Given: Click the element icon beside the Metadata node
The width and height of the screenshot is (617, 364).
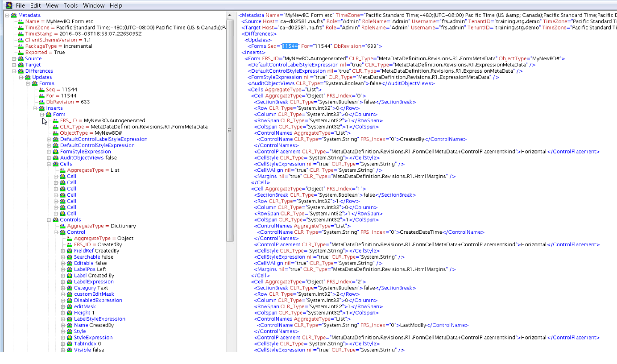Looking at the screenshot, I should point(14,15).
